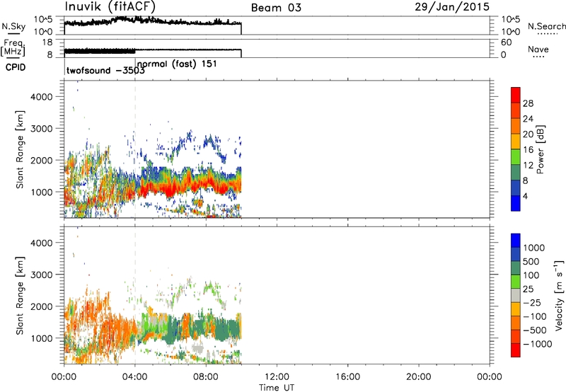Image resolution: width=566 pixels, height=392 pixels.
Task: Click the '1000' tick on Velocity scale
Action: pyautogui.click(x=534, y=248)
